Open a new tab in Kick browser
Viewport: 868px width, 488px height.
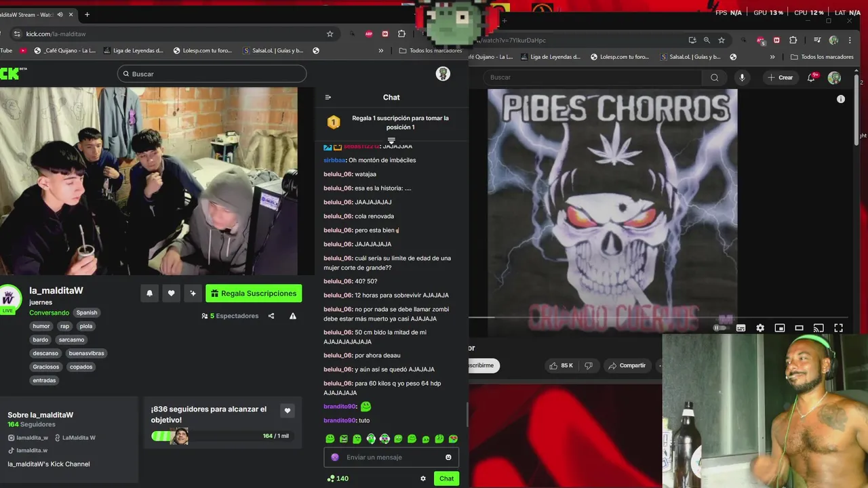point(87,14)
